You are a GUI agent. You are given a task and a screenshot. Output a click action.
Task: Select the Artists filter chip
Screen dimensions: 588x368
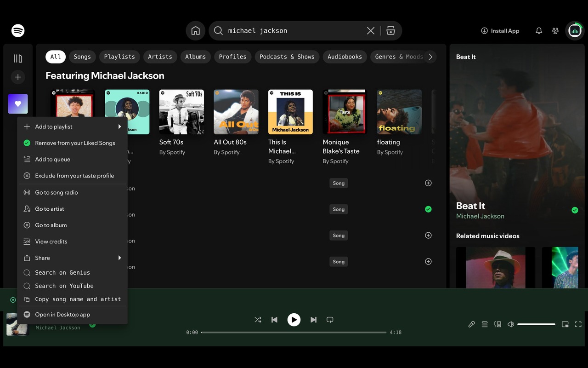pos(160,57)
